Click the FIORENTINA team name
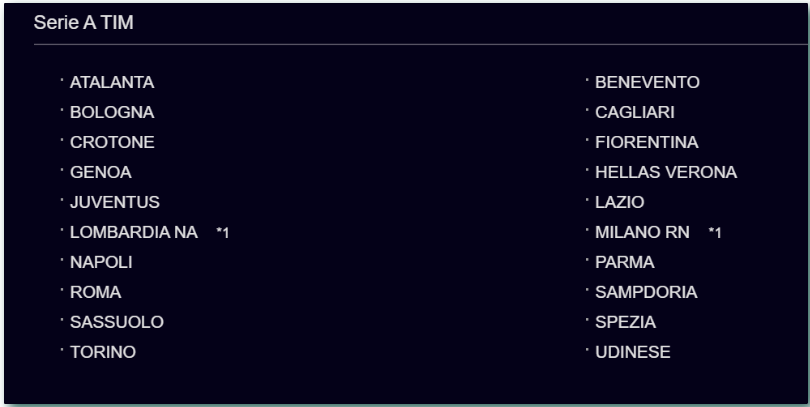 click(647, 143)
